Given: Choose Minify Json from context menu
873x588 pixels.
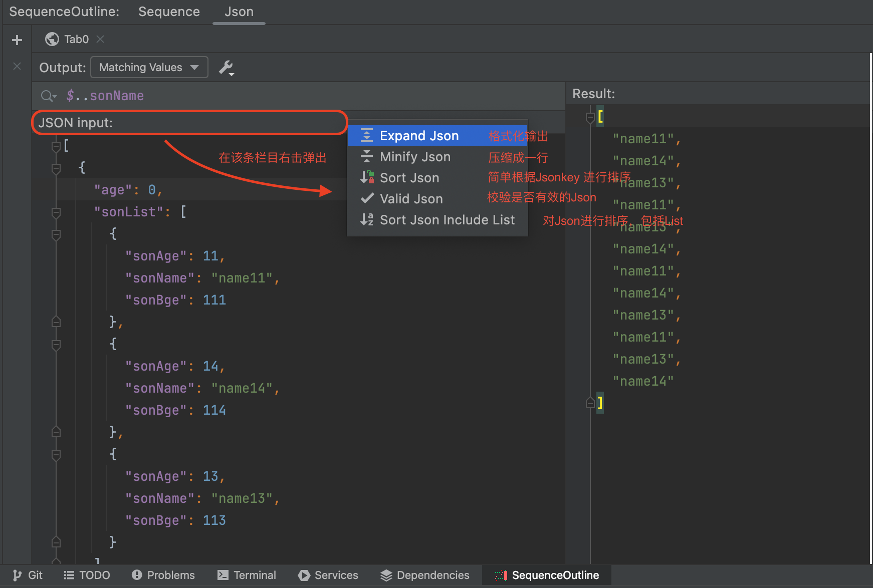Looking at the screenshot, I should [438, 157].
